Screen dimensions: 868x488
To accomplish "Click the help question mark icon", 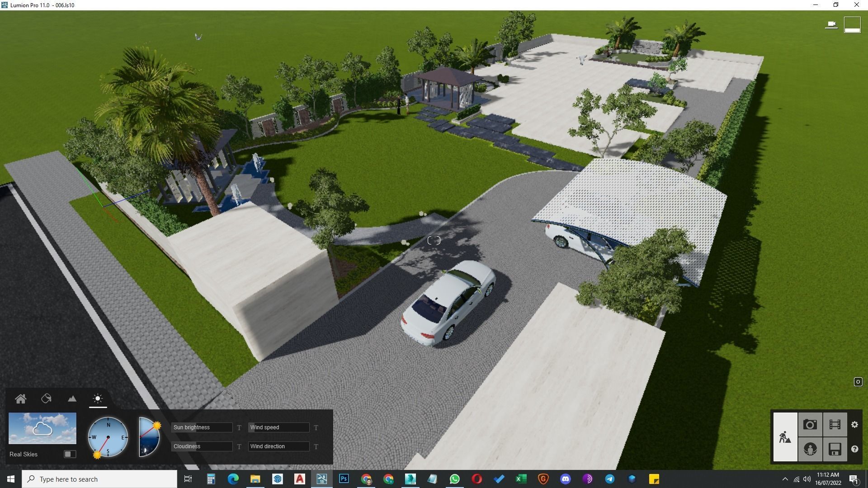I will (854, 449).
